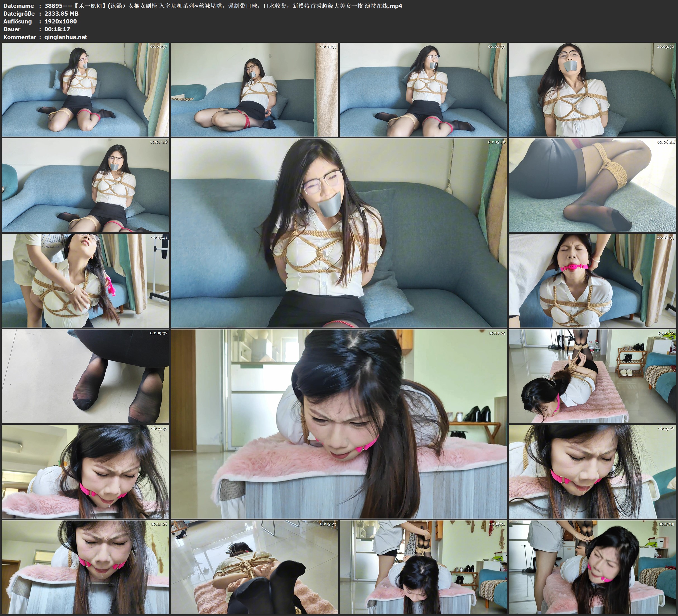Click the qinglanhua.net comment text

click(x=66, y=37)
